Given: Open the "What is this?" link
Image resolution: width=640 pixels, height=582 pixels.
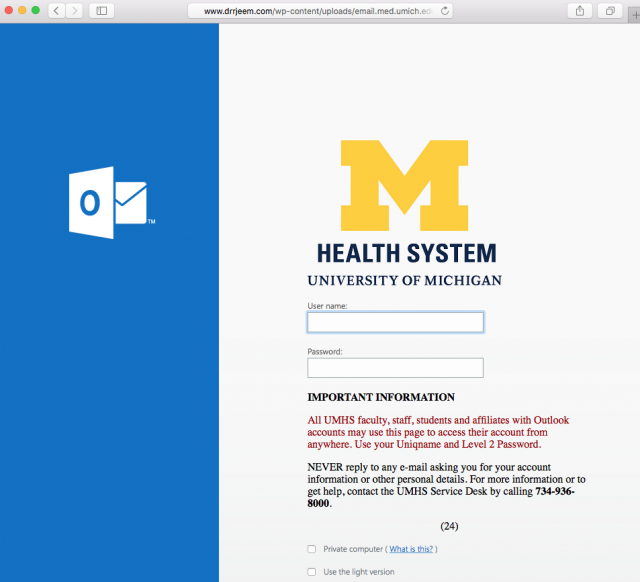Looking at the screenshot, I should click(x=411, y=549).
